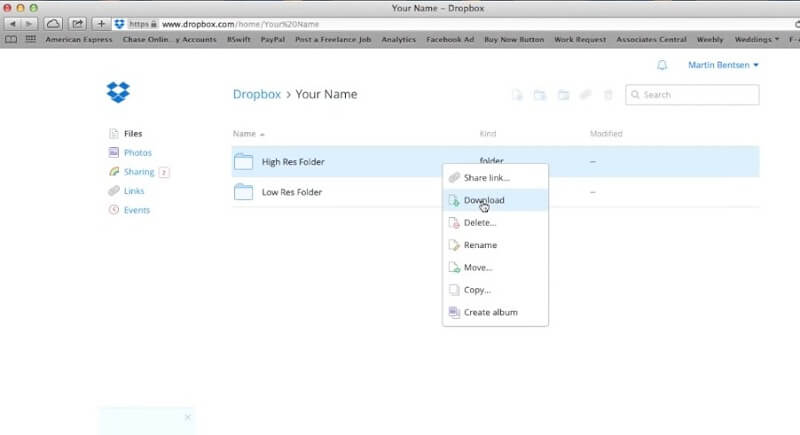800x435 pixels.
Task: Go forward with Safari forward arrow
Action: [29, 24]
